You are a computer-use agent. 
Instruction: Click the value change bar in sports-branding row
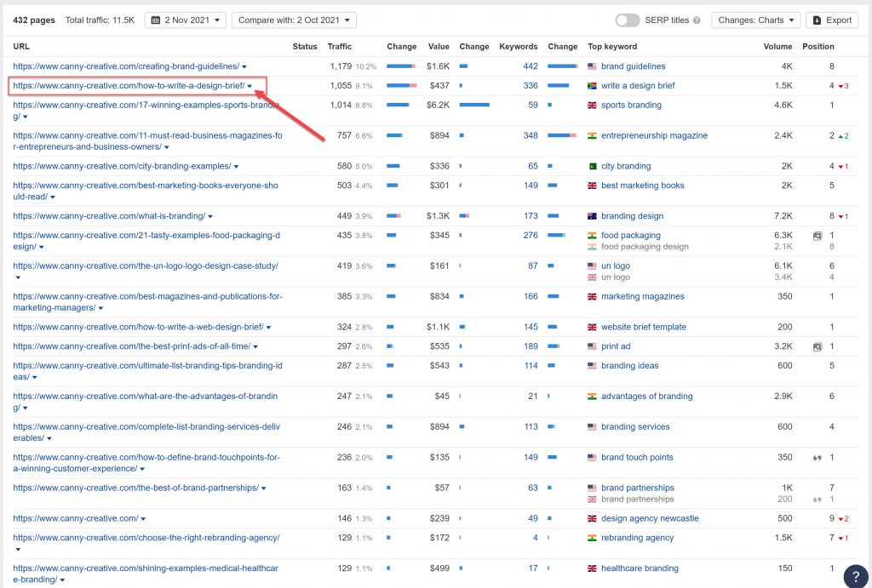click(x=474, y=105)
